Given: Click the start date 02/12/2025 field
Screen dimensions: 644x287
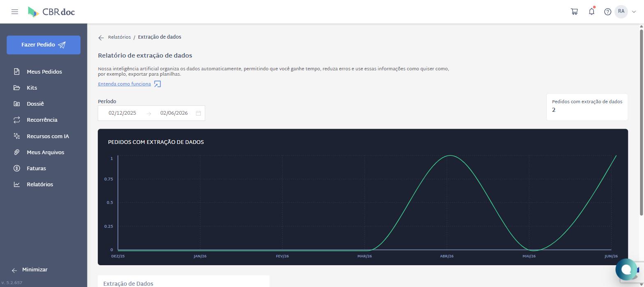Looking at the screenshot, I should [122, 113].
